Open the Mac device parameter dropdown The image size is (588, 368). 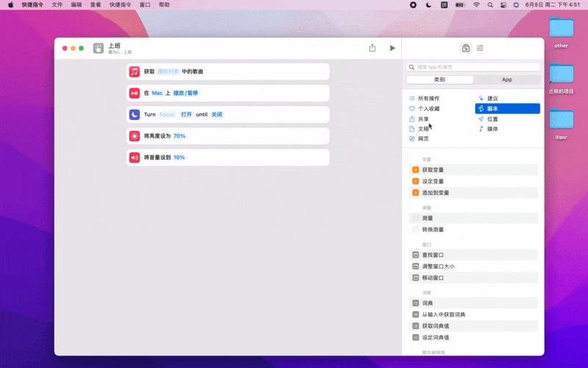coord(157,93)
